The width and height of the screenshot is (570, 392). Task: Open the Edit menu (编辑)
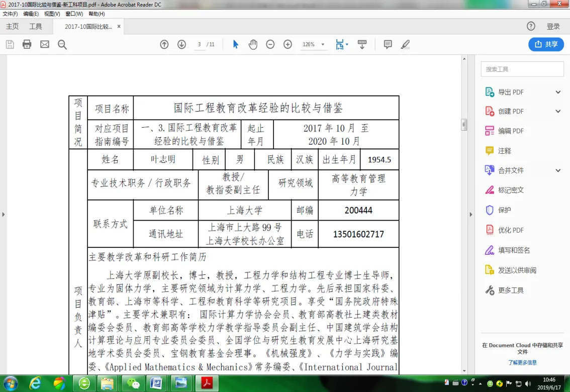31,14
